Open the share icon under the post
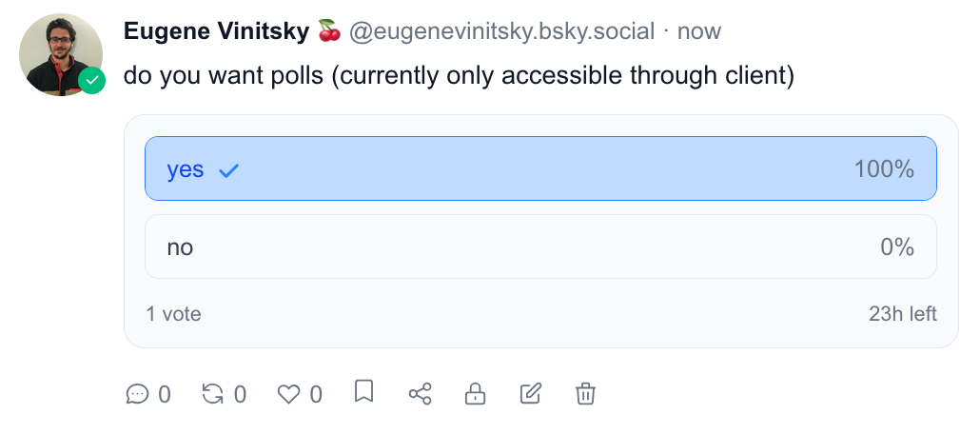The image size is (980, 434). (420, 393)
